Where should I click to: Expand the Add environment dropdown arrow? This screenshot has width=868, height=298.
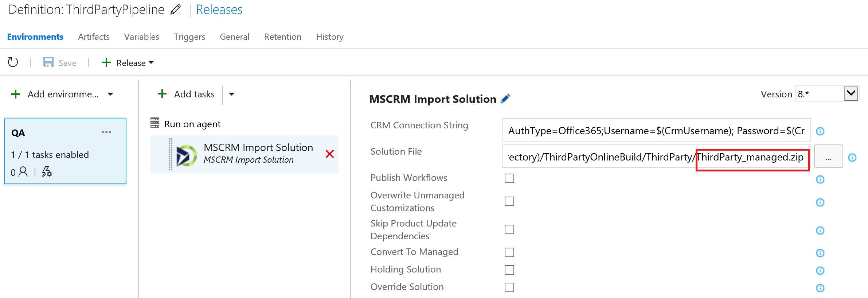click(110, 94)
